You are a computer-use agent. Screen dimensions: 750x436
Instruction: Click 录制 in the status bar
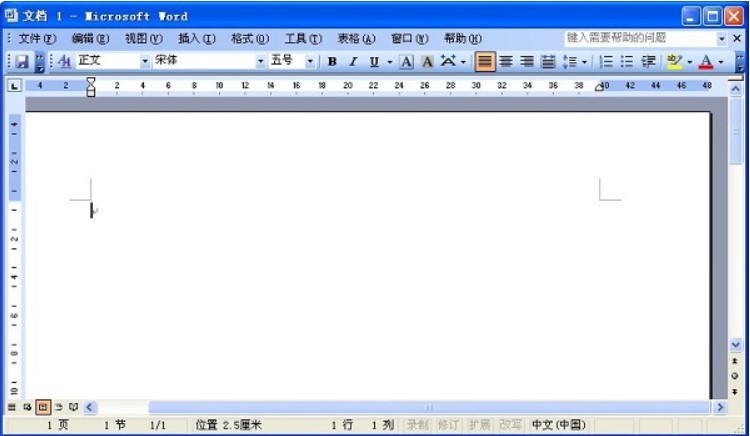tap(417, 425)
